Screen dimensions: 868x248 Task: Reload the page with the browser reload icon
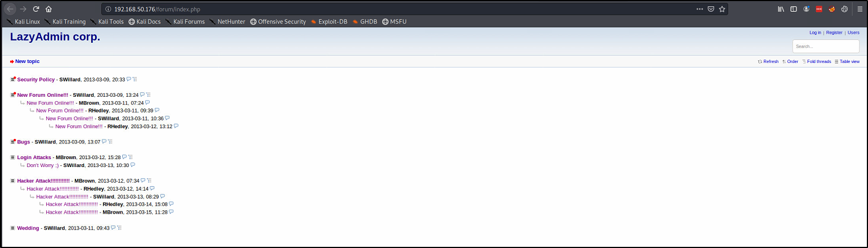pyautogui.click(x=36, y=9)
